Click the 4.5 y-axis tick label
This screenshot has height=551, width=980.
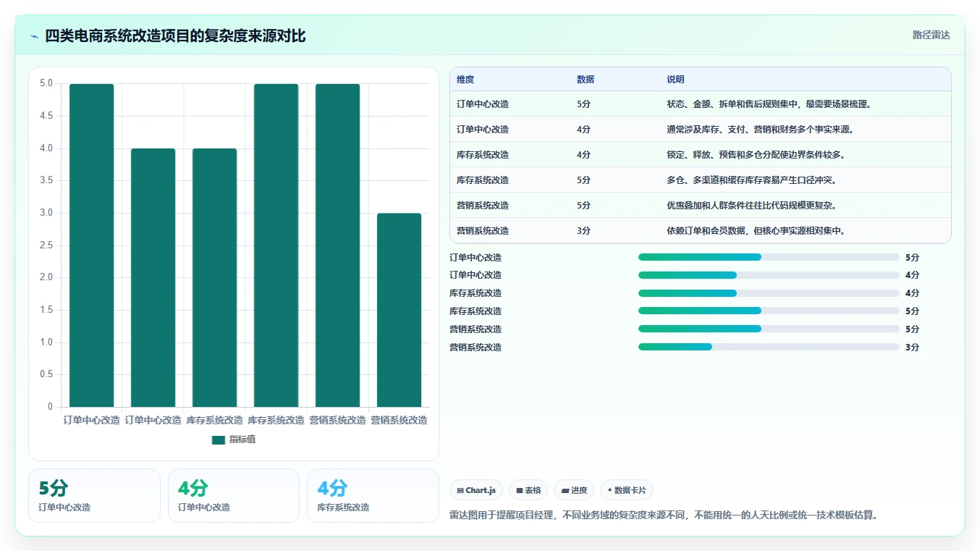coord(46,116)
